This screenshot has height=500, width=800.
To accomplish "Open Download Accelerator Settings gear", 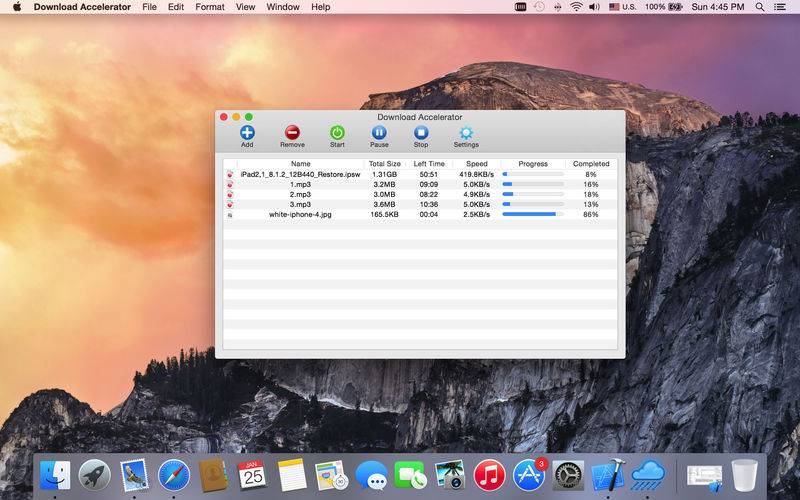I will pyautogui.click(x=466, y=136).
